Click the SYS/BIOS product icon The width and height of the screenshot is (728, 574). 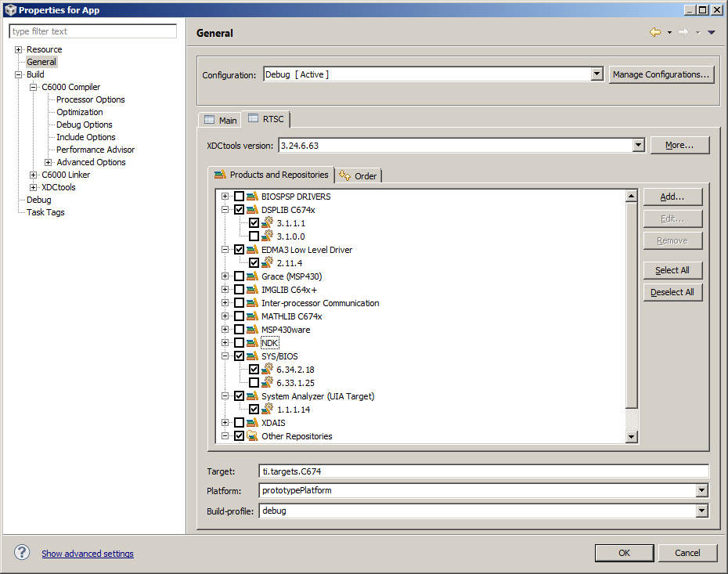coord(252,356)
